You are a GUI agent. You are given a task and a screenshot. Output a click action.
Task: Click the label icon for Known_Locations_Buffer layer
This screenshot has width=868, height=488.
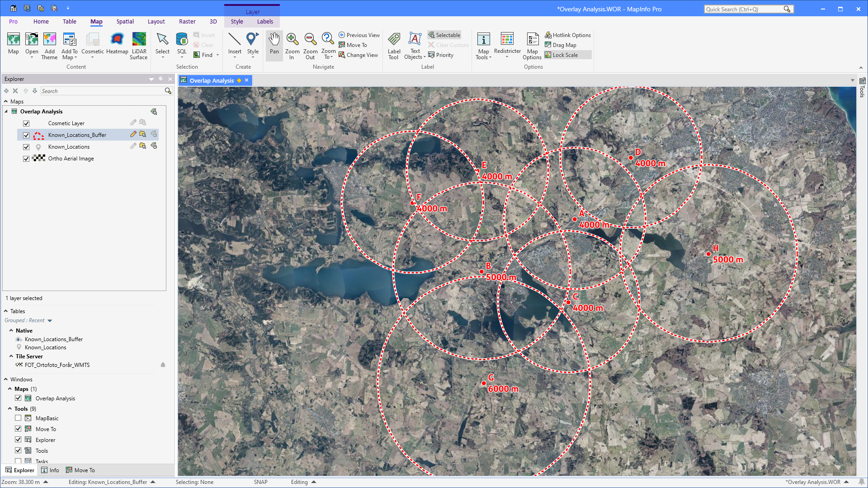pos(154,134)
